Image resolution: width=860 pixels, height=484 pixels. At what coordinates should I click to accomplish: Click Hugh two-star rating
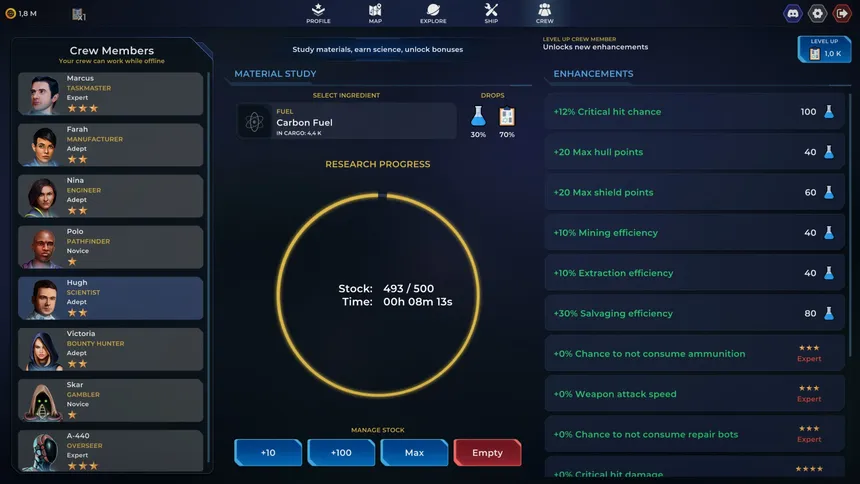point(77,313)
